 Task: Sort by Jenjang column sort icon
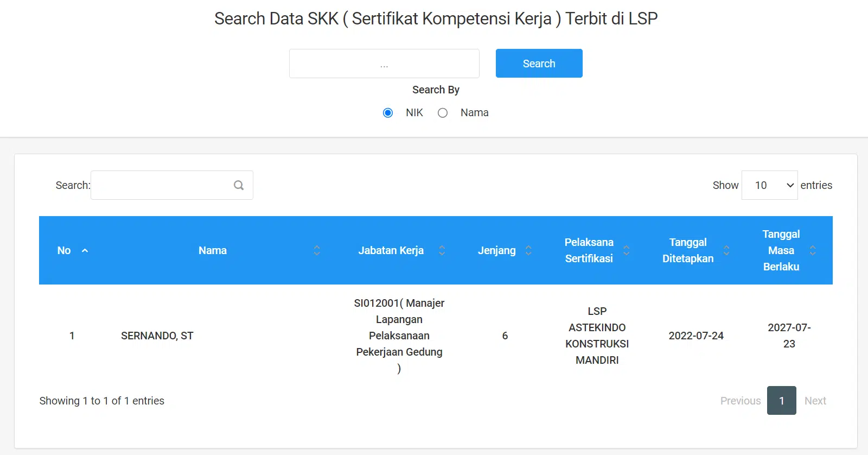coord(528,250)
